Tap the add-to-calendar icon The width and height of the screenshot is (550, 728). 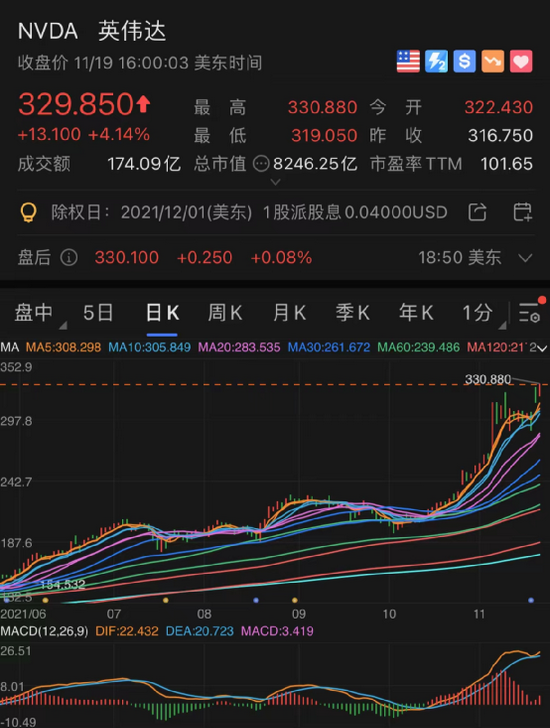click(523, 212)
